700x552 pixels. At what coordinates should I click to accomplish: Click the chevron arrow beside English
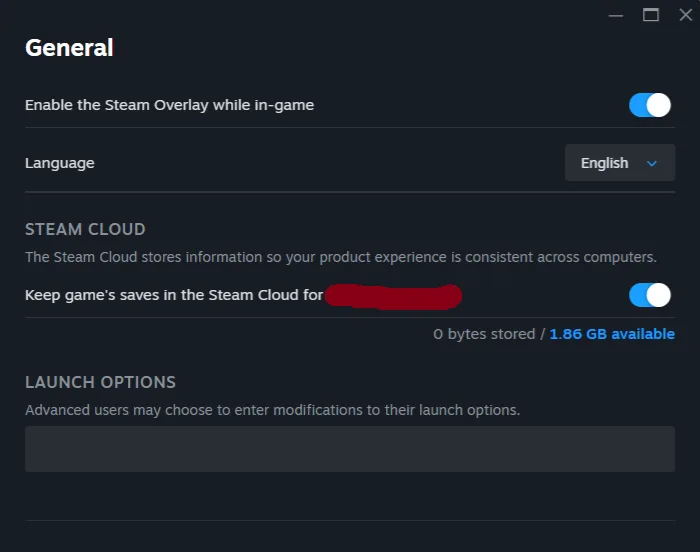(652, 163)
